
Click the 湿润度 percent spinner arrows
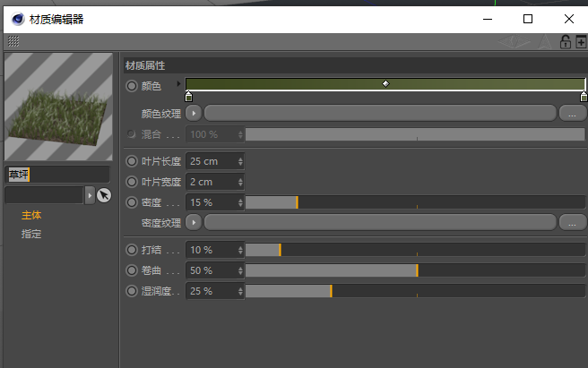point(240,291)
